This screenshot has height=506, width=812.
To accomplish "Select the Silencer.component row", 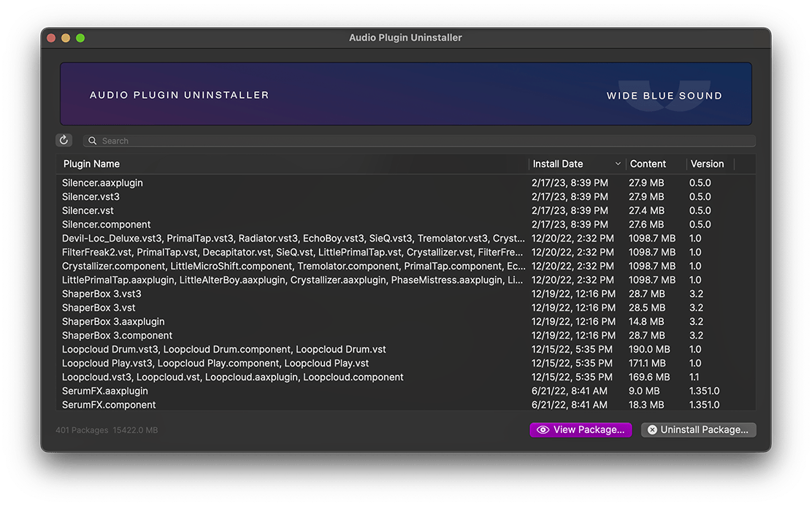I will coord(107,225).
